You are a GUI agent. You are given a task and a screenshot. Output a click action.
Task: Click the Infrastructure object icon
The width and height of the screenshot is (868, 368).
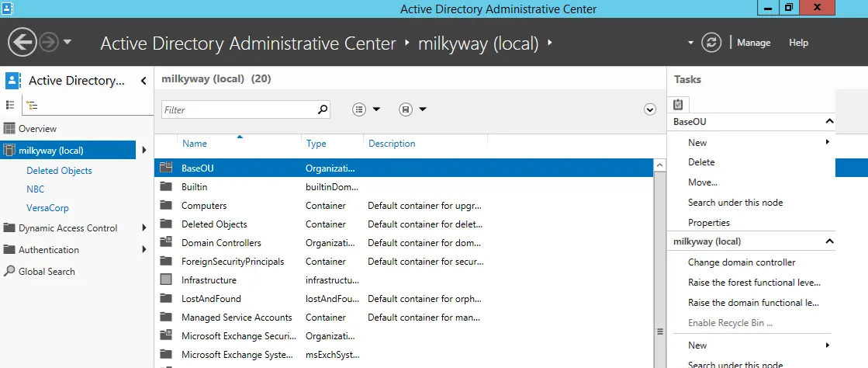[166, 279]
